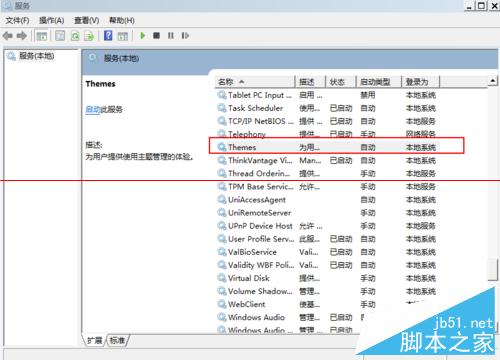Select the Task Scheduler service name

click(x=256, y=108)
